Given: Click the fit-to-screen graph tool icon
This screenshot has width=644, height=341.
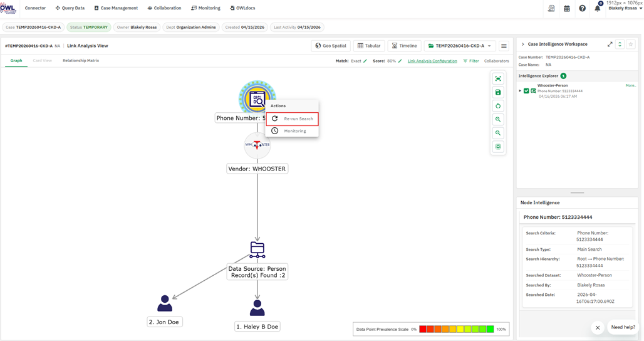Looking at the screenshot, I should 498,78.
